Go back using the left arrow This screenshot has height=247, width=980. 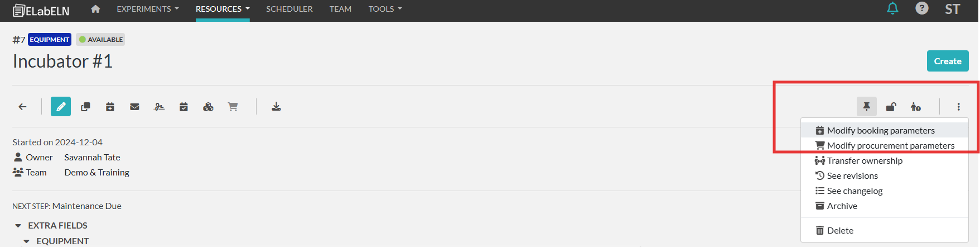22,107
